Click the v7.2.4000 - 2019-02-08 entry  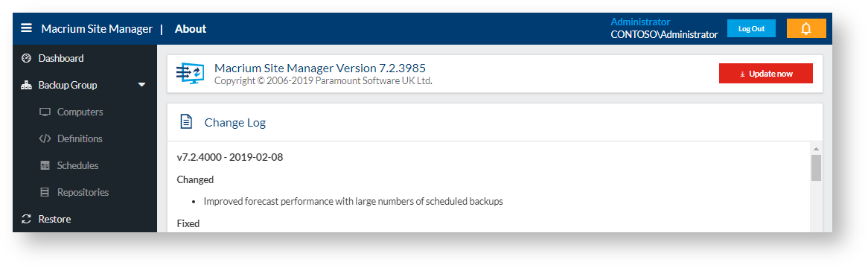point(230,157)
